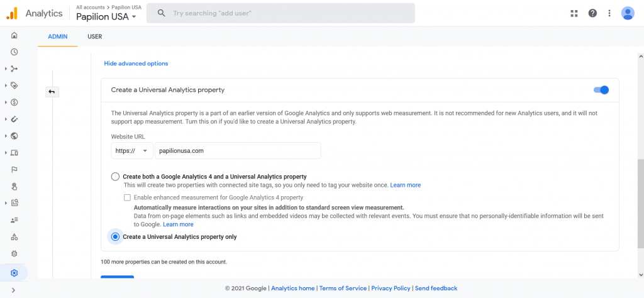Open the Realtime clock icon
This screenshot has width=644, height=298.
[14, 52]
